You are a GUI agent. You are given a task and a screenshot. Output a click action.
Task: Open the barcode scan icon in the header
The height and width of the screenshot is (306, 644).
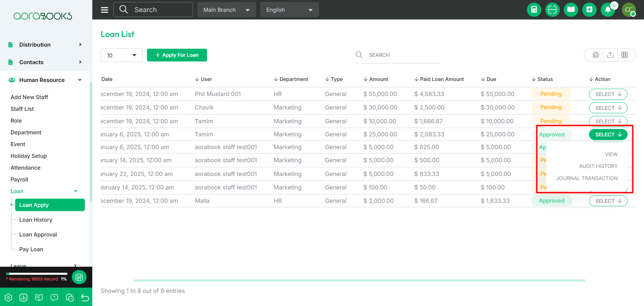[552, 9]
